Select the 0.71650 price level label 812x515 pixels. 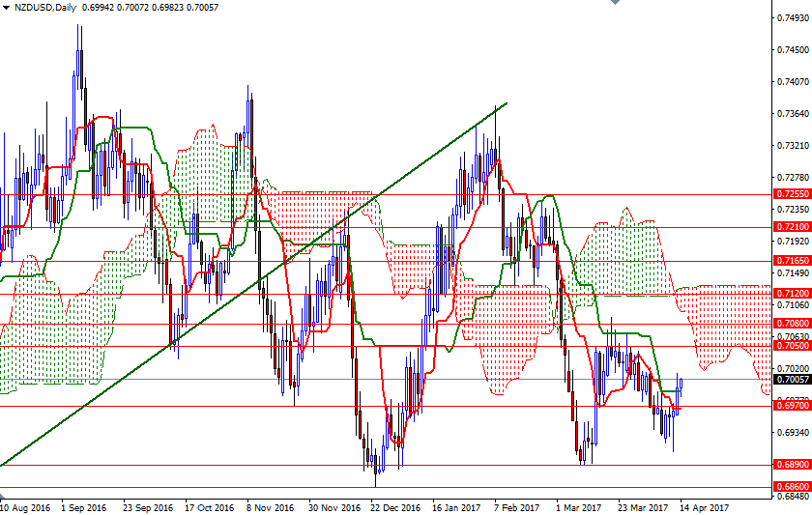[792, 260]
